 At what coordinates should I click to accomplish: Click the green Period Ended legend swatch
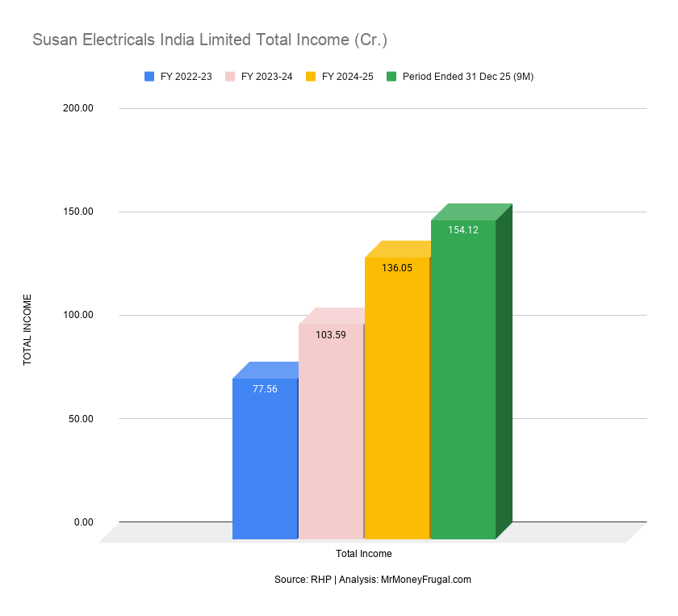pyautogui.click(x=391, y=77)
